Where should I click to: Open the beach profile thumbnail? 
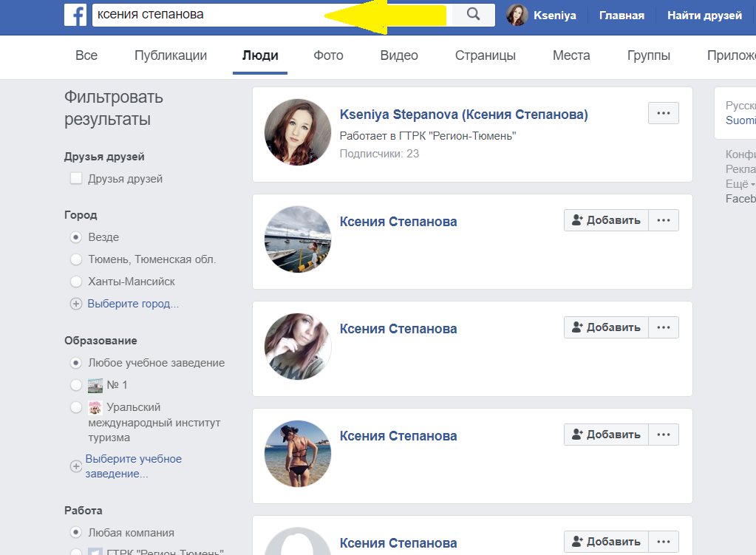point(298,453)
